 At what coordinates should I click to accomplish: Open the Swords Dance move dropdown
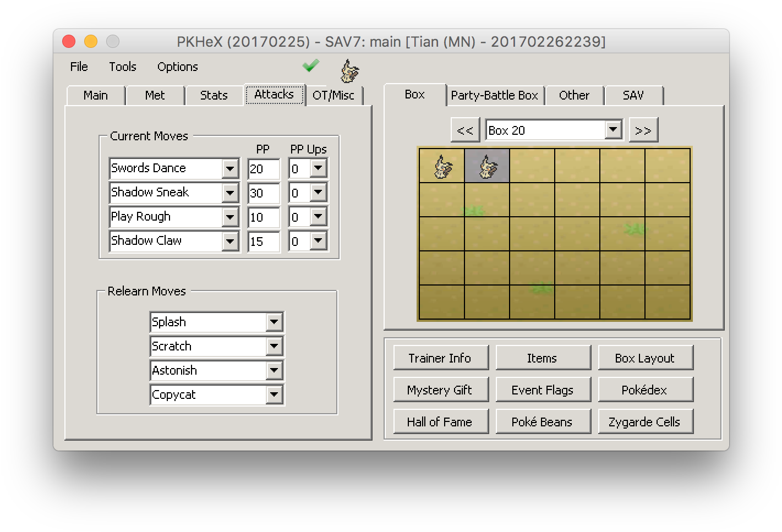coord(229,168)
